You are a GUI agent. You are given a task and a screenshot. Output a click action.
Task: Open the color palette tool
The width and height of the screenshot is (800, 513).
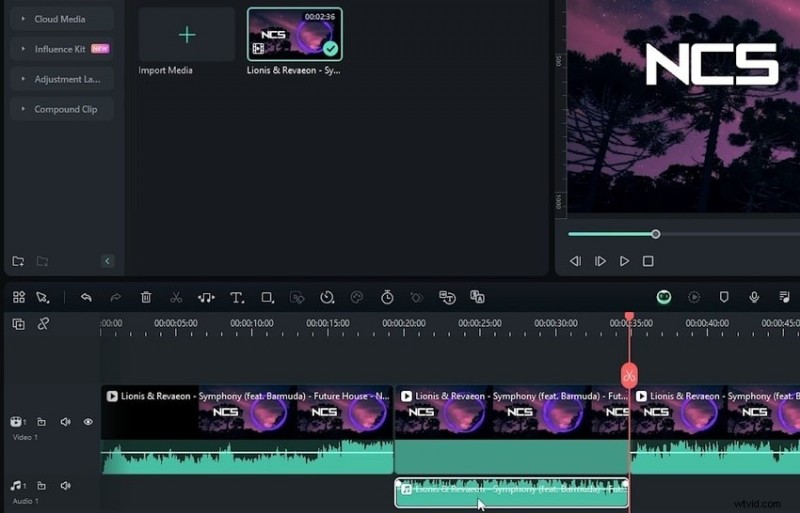(357, 297)
